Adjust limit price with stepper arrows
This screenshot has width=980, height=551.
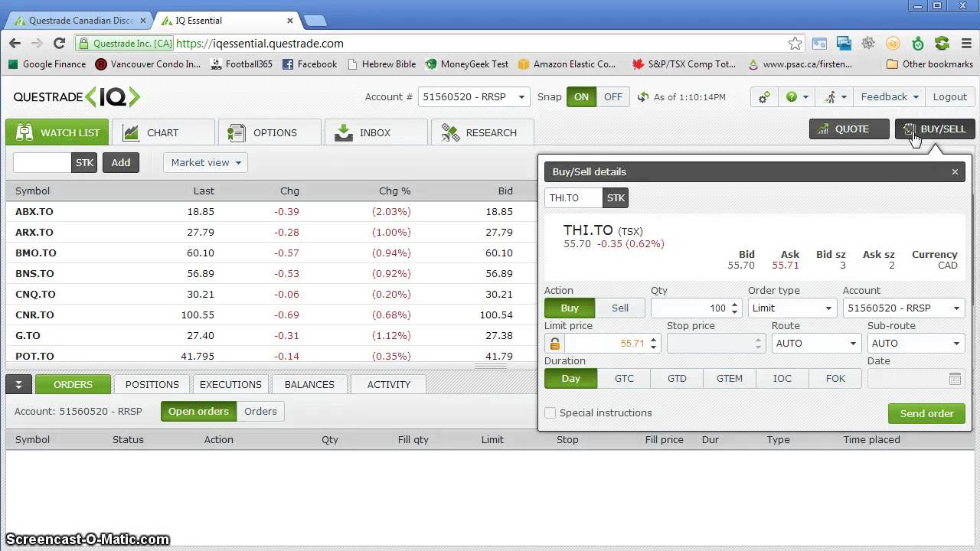pos(654,344)
